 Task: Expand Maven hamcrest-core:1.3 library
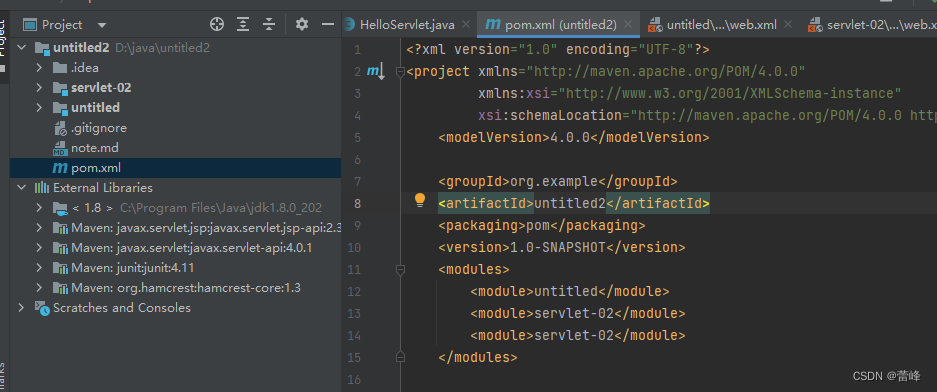39,288
